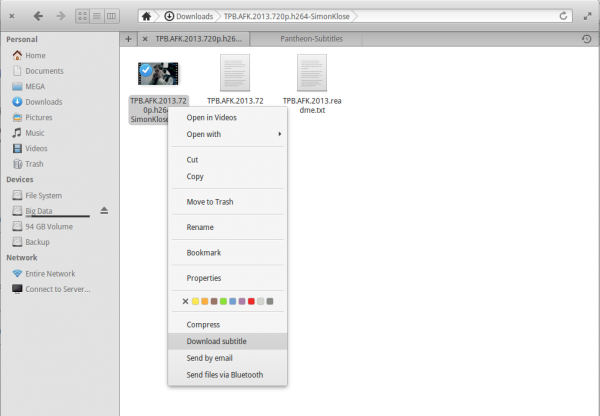This screenshot has width=600, height=416.
Task: Open Videos in the sidebar
Action: pos(36,148)
